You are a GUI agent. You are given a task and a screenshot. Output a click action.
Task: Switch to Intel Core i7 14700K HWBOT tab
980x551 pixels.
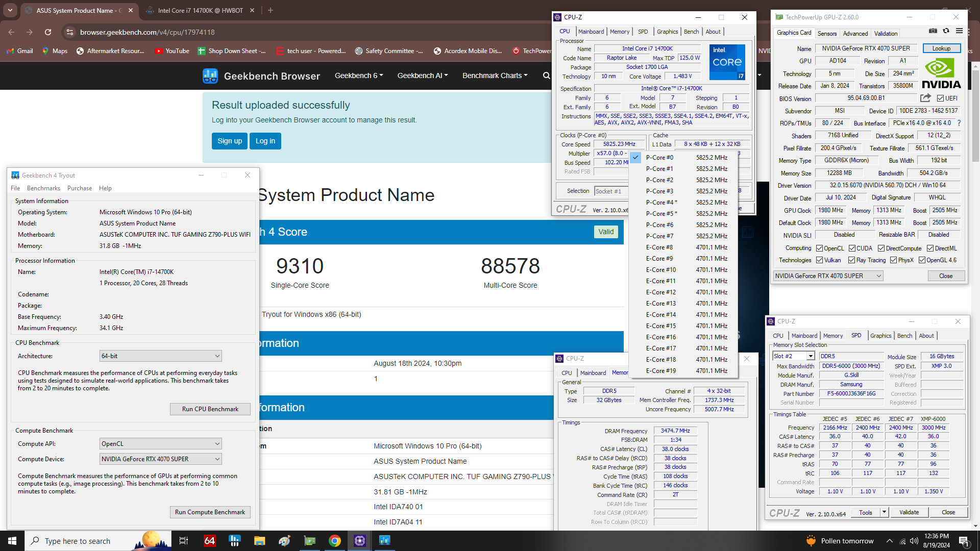[x=201, y=10]
